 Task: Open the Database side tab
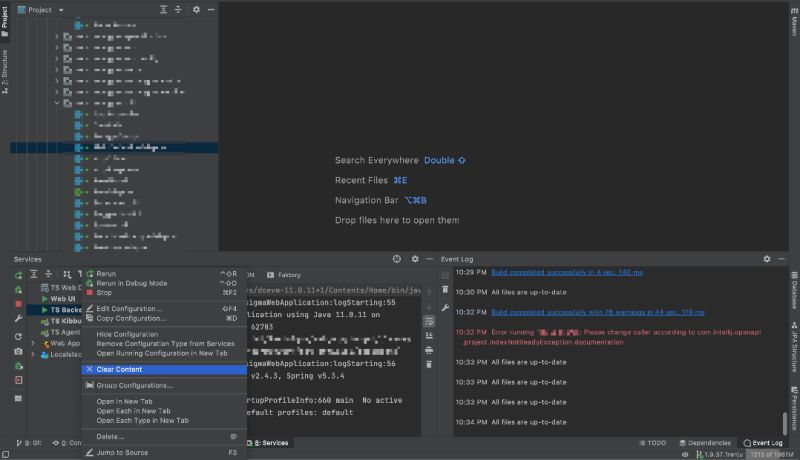pos(794,291)
